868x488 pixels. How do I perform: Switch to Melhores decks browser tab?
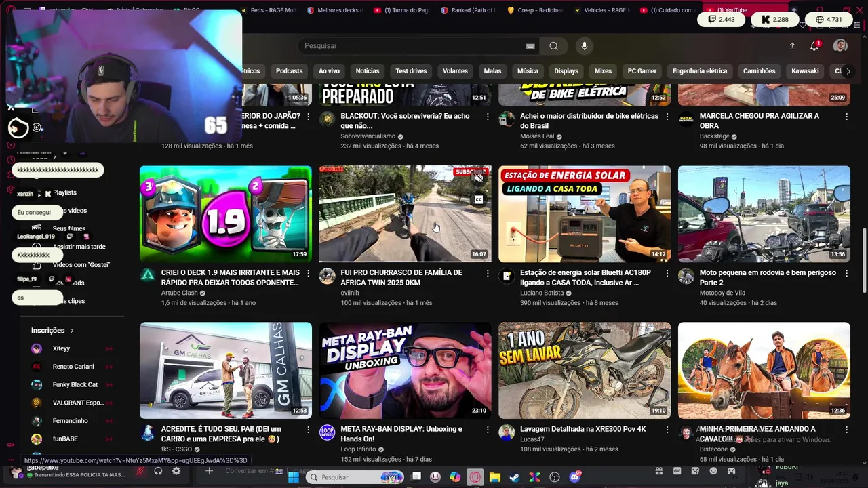(x=336, y=10)
